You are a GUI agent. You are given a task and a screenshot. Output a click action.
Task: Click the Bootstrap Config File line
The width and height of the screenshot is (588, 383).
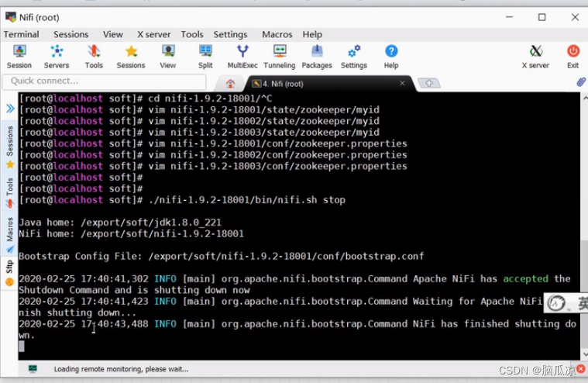[x=222, y=256]
